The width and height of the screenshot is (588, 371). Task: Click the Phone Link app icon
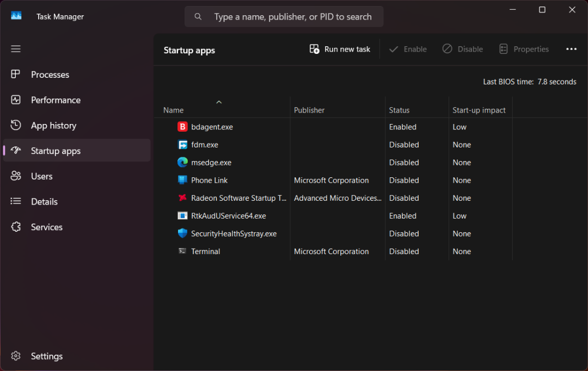(182, 180)
